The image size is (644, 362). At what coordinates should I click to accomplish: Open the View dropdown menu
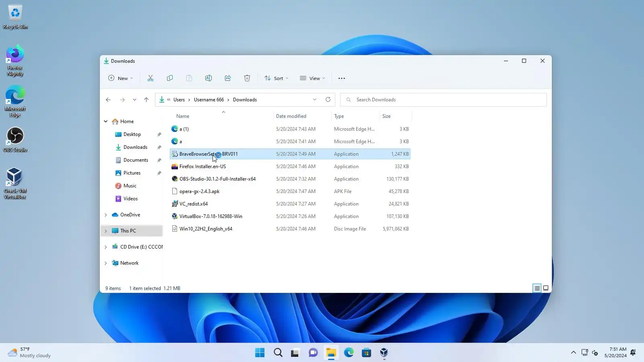pyautogui.click(x=312, y=78)
